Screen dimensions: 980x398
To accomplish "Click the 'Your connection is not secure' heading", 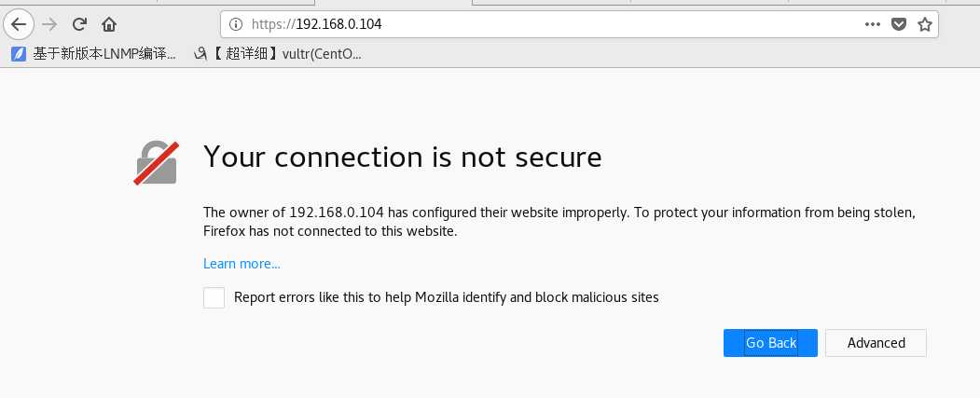I will click(x=403, y=157).
